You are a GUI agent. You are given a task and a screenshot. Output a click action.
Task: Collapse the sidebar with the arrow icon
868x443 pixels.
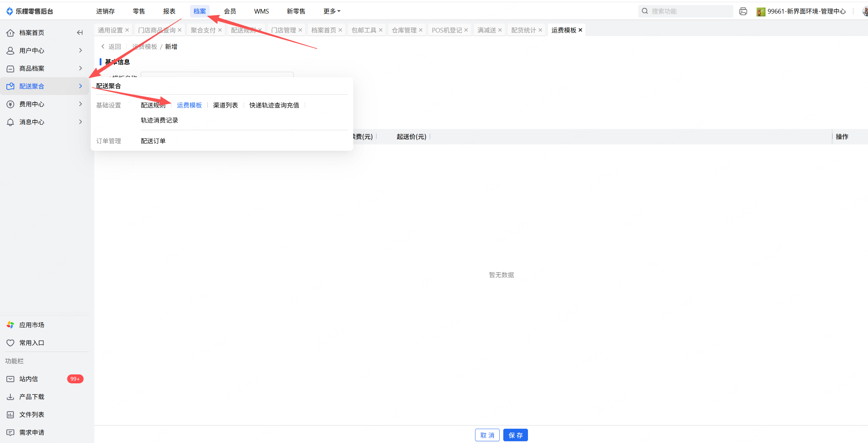click(80, 33)
